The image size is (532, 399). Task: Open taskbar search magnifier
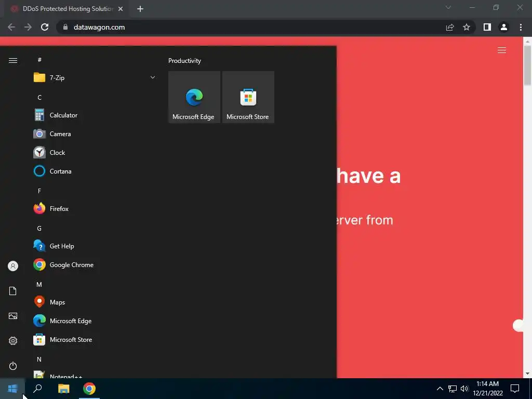tap(37, 389)
